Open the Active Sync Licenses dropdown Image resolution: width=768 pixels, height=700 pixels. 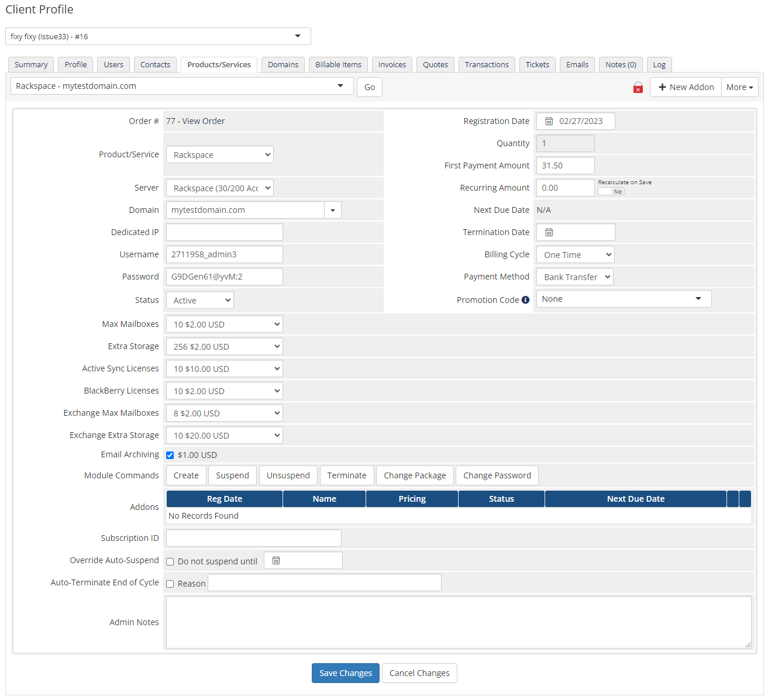click(225, 368)
